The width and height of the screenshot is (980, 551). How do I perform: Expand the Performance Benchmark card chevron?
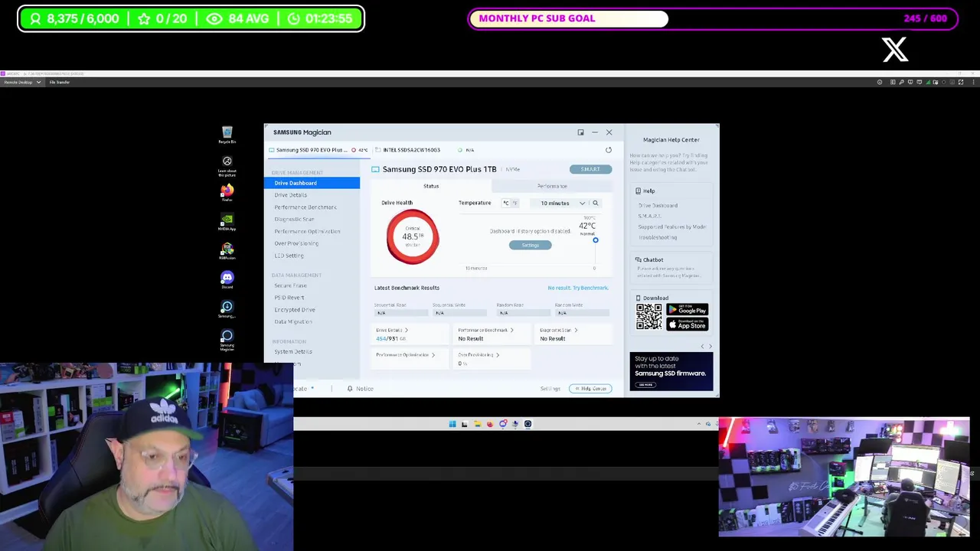pyautogui.click(x=512, y=331)
